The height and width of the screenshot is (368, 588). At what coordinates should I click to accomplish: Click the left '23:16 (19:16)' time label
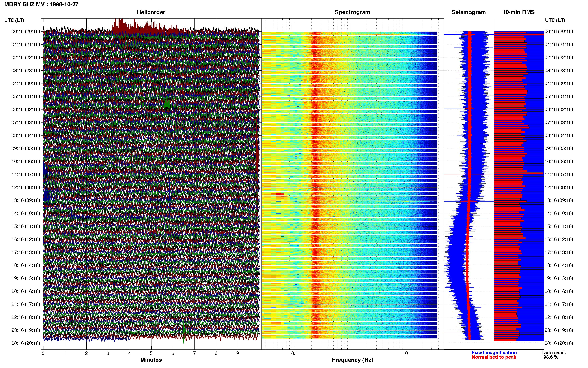(x=26, y=330)
